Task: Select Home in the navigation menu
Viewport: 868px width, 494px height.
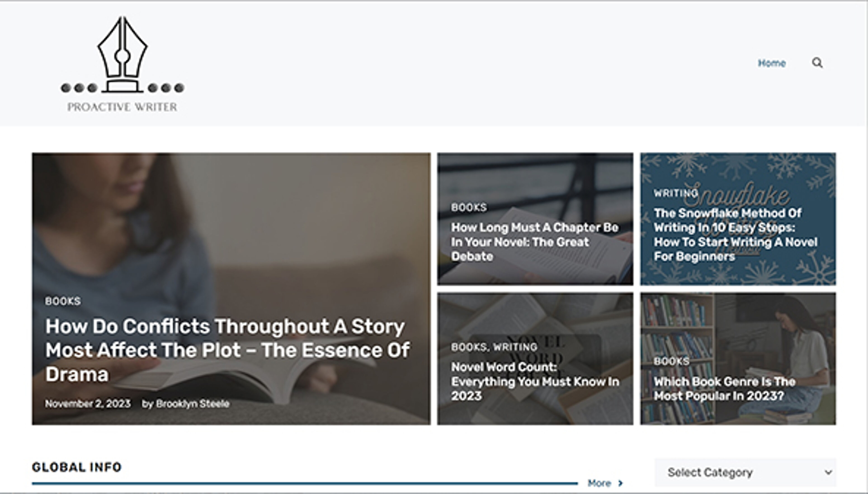Action: [772, 63]
